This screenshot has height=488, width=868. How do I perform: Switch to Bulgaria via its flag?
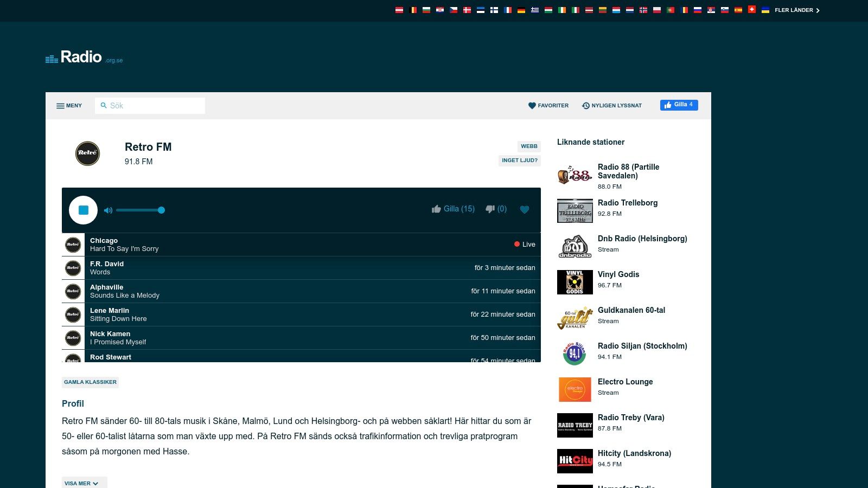[x=426, y=10]
